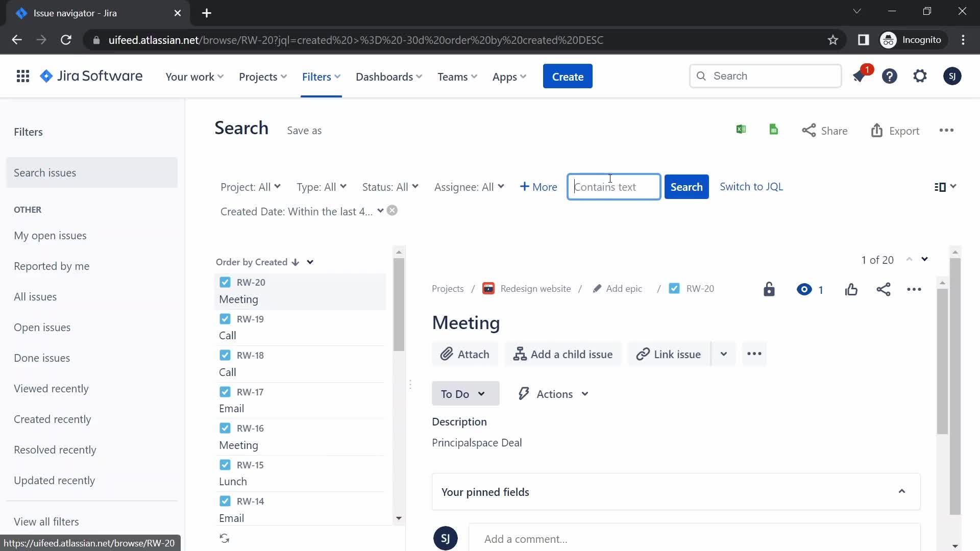Click Save as next to Search
This screenshot has height=551, width=980.
click(304, 131)
